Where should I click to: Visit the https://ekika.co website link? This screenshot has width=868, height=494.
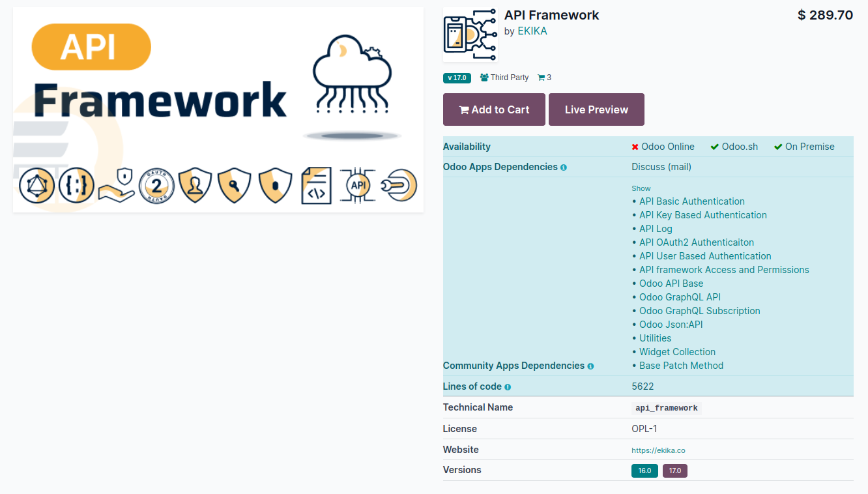[658, 450]
